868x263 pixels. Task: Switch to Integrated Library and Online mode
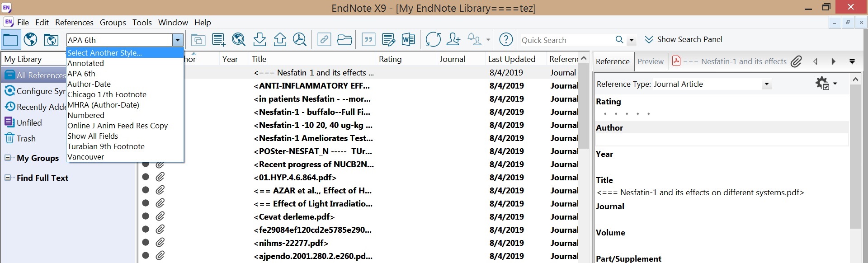pos(51,40)
